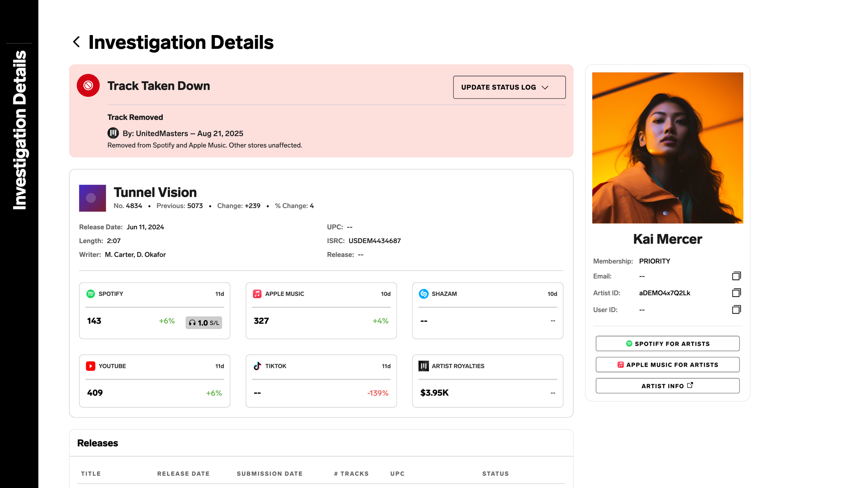Click the writer names M. Carter, D. Okafor
This screenshot has height=488, width=868.
[135, 255]
